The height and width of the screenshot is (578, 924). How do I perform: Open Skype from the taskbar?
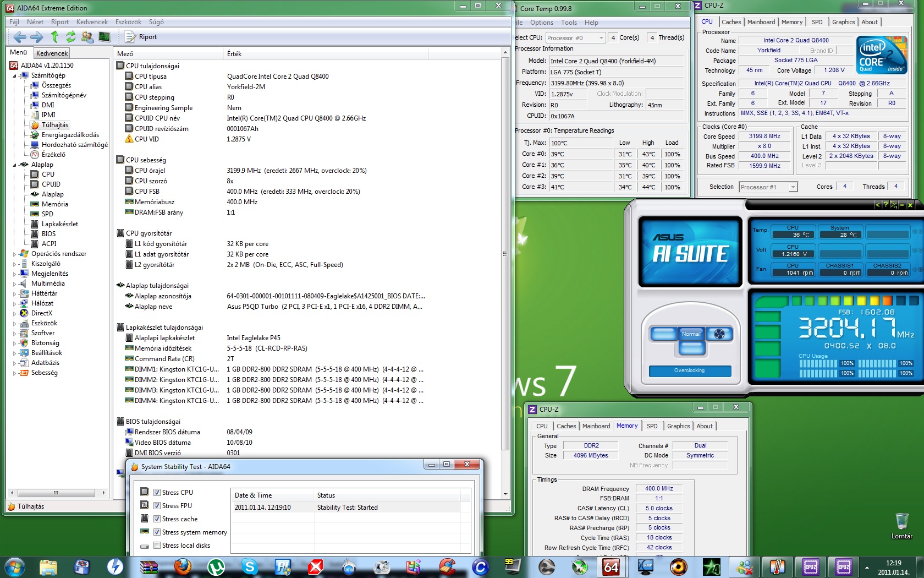coord(249,566)
